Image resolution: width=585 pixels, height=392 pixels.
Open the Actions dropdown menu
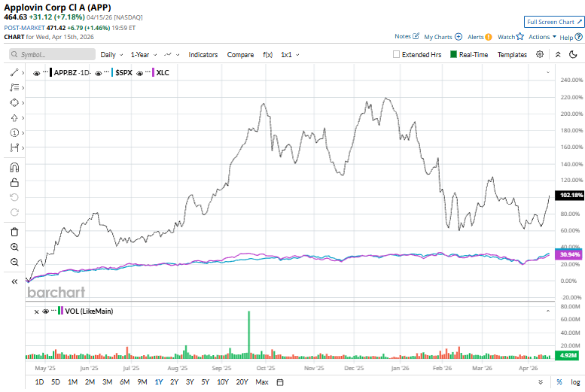pos(542,37)
